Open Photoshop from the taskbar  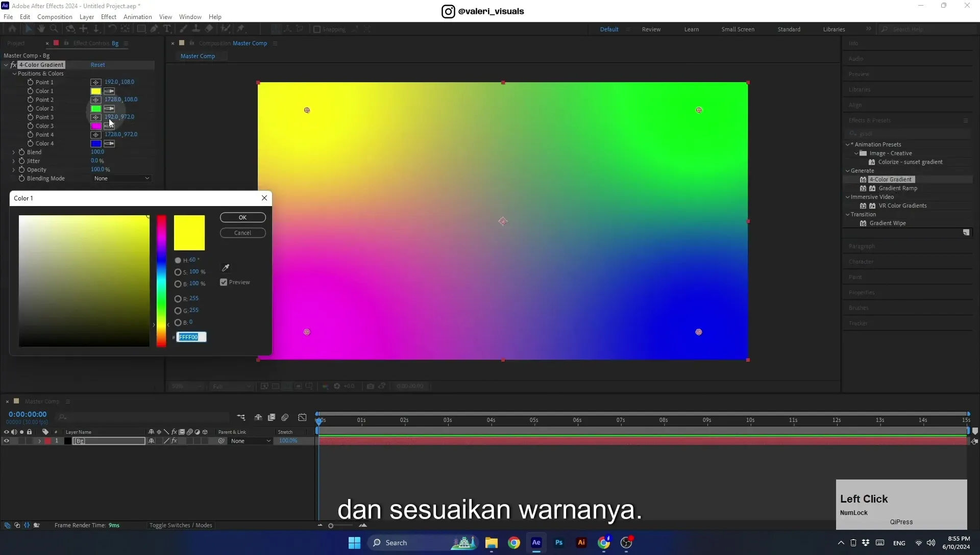tap(559, 543)
